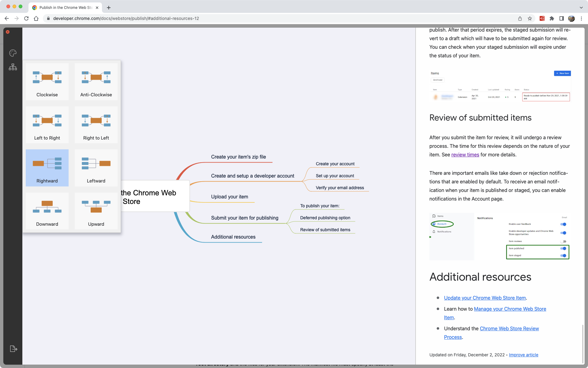Toggle the browser side panel icon
This screenshot has height=368, width=588.
[562, 18]
